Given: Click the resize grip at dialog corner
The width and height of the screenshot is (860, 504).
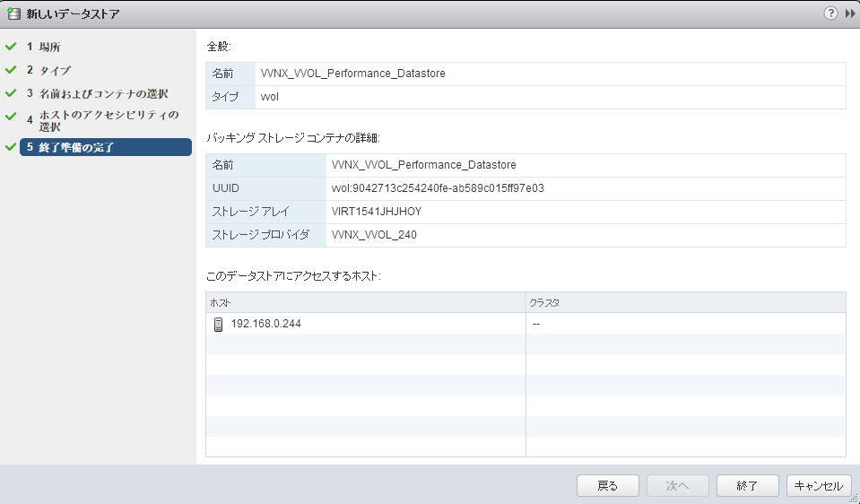Looking at the screenshot, I should coord(853,498).
